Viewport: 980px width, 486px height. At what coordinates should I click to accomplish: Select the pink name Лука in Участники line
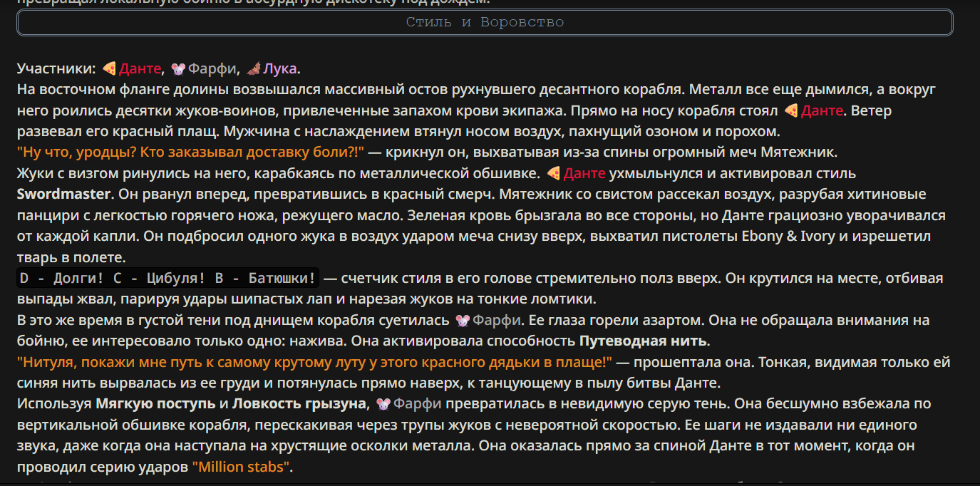281,69
